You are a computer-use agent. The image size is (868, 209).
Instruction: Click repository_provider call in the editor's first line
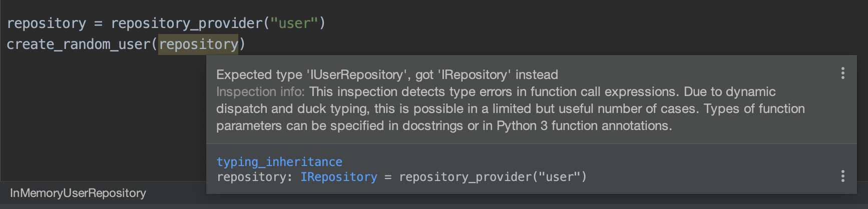[186, 23]
